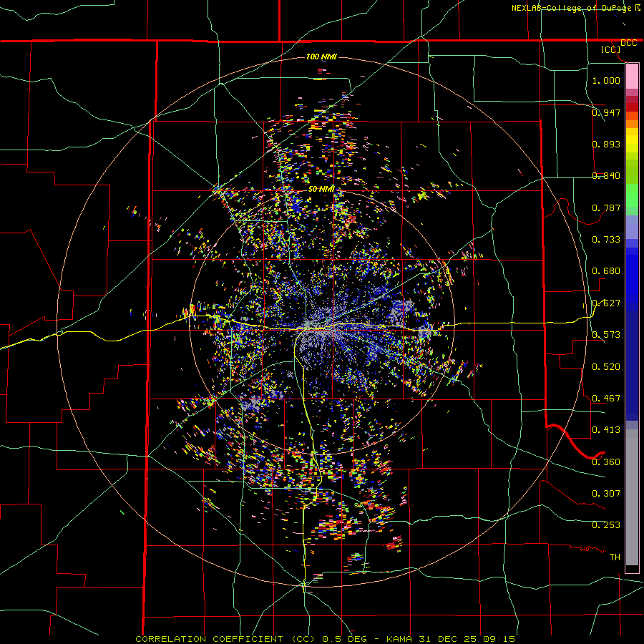This screenshot has width=644, height=644.
Task: Click the [CC] legend heading
Action: point(611,49)
